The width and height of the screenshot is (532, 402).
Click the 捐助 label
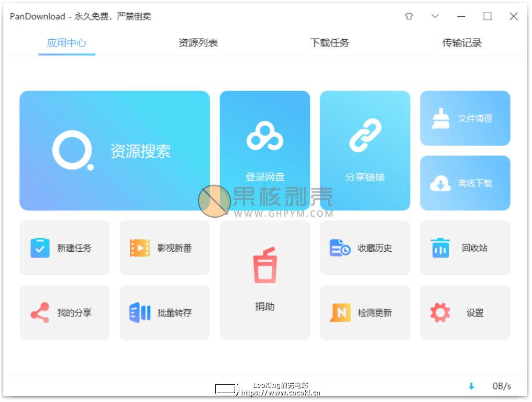[265, 307]
